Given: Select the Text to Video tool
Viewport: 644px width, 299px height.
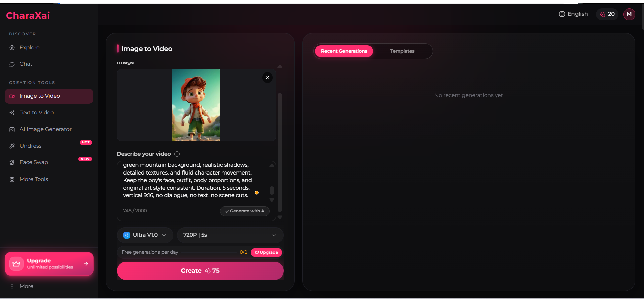Looking at the screenshot, I should (x=37, y=113).
